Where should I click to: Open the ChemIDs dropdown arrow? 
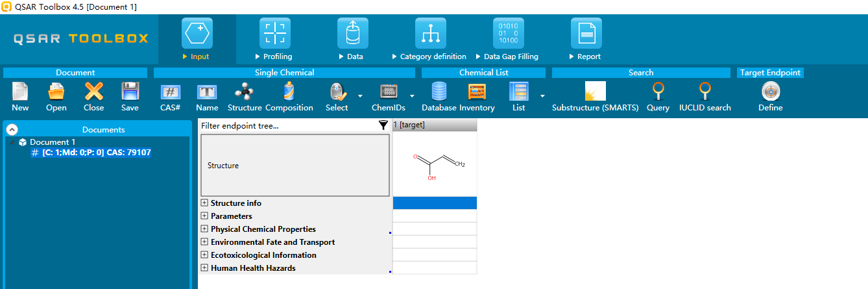[411, 95]
